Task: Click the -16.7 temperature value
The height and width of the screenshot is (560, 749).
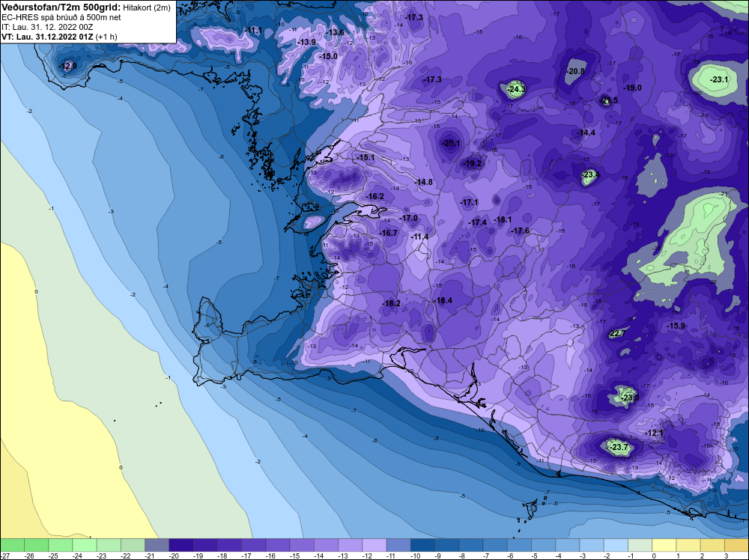Action: pos(388,233)
